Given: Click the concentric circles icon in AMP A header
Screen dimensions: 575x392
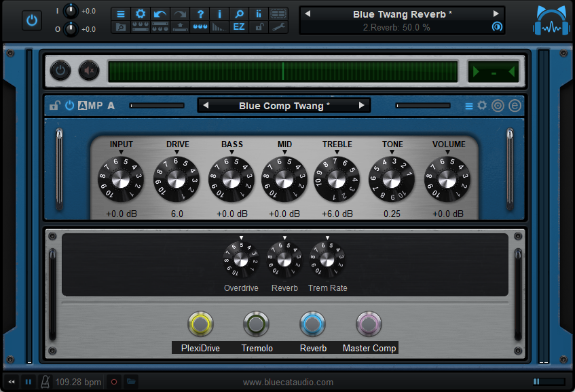Looking at the screenshot, I should coord(498,106).
